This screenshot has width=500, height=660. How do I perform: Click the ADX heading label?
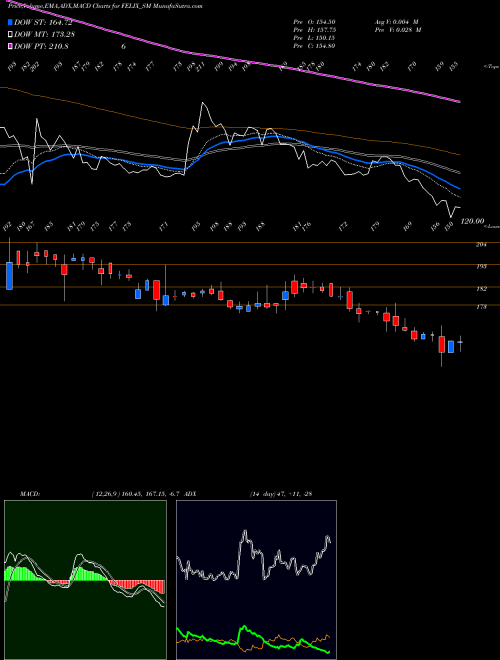pyautogui.click(x=190, y=494)
